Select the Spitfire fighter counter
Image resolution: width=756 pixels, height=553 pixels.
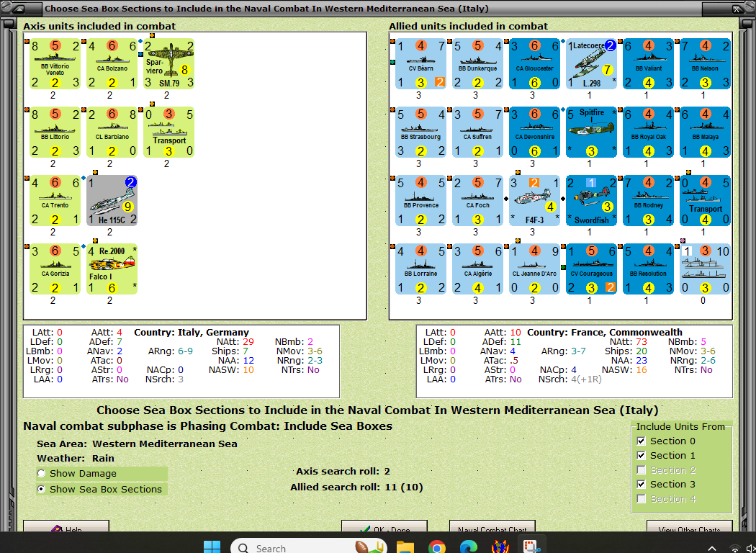pos(591,132)
